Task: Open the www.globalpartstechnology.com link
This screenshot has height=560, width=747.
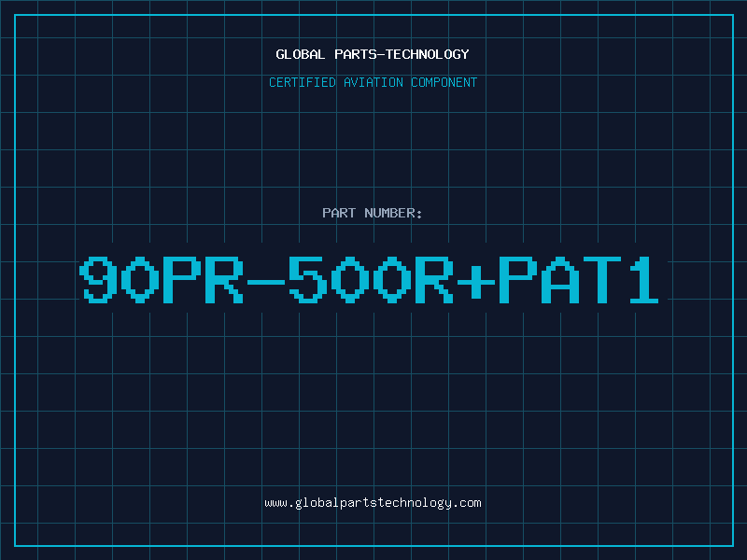Action: pyautogui.click(x=373, y=503)
